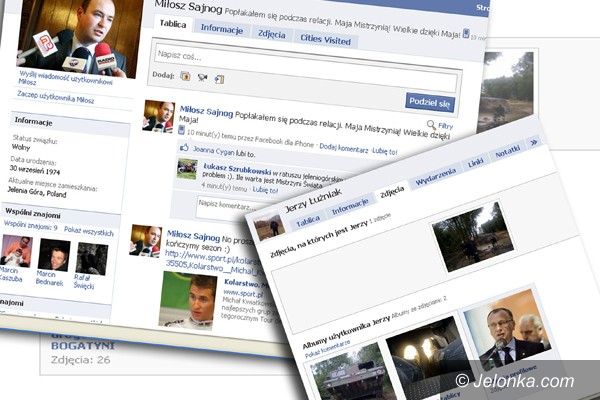Open Zdjęcia tab on Miłosz Sajnog's profile

(x=271, y=34)
